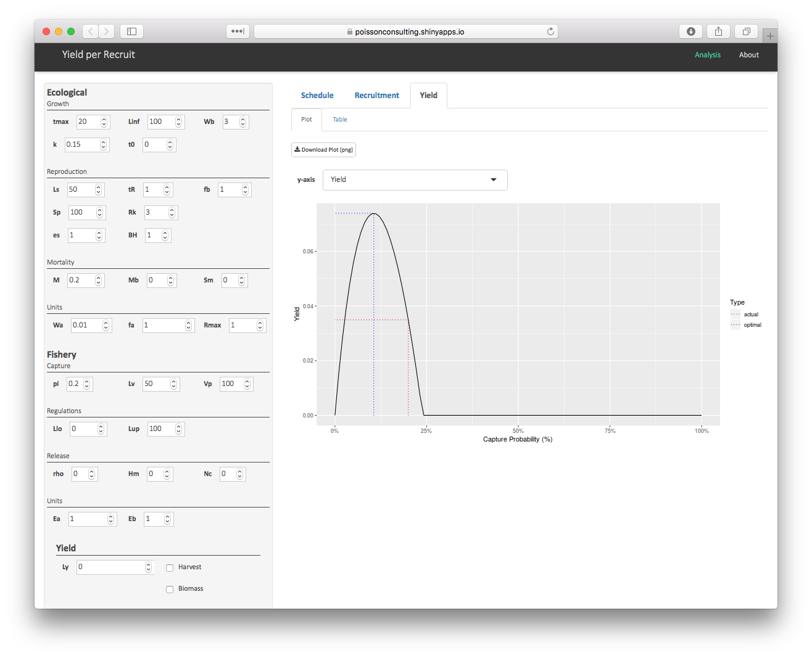Open a new tab with plus icon
Viewport: 812px width, 658px height.
tap(769, 36)
